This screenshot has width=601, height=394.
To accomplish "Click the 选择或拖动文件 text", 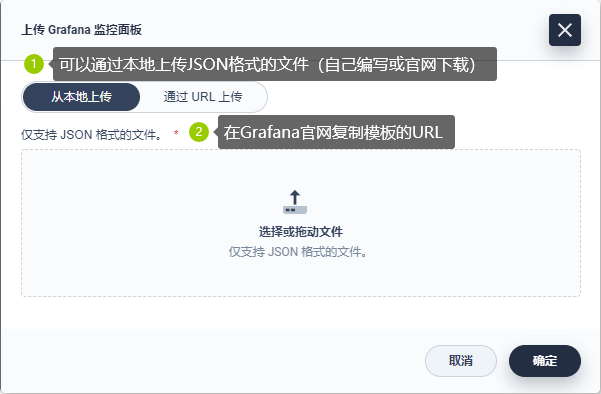I will [301, 231].
